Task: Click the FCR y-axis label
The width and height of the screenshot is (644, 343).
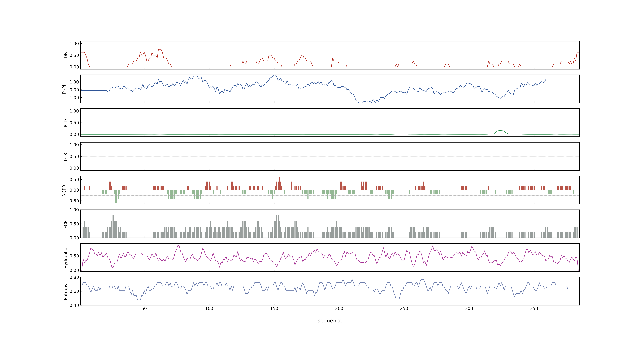Action: [x=66, y=224]
